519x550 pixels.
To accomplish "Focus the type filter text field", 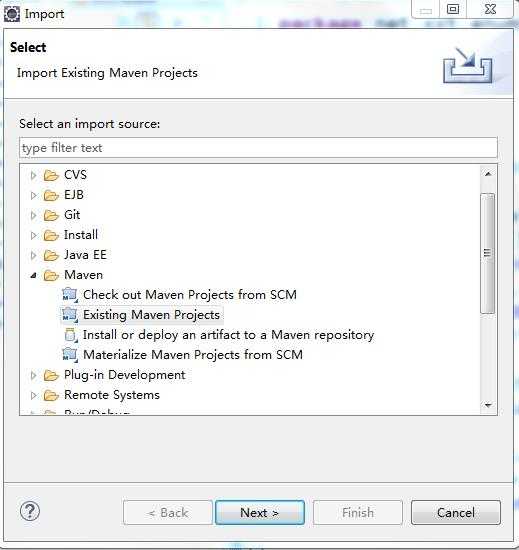I will click(258, 148).
